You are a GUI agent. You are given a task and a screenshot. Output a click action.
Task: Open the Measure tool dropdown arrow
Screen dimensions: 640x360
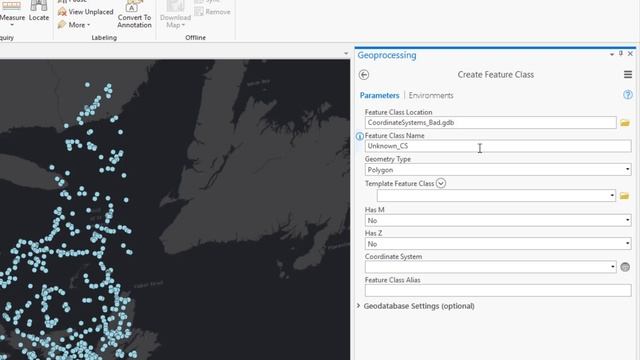coord(12,25)
